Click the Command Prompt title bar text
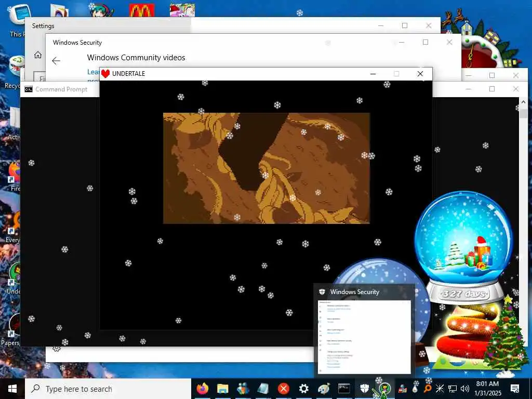Screen dimensions: 532x399 (61, 89)
